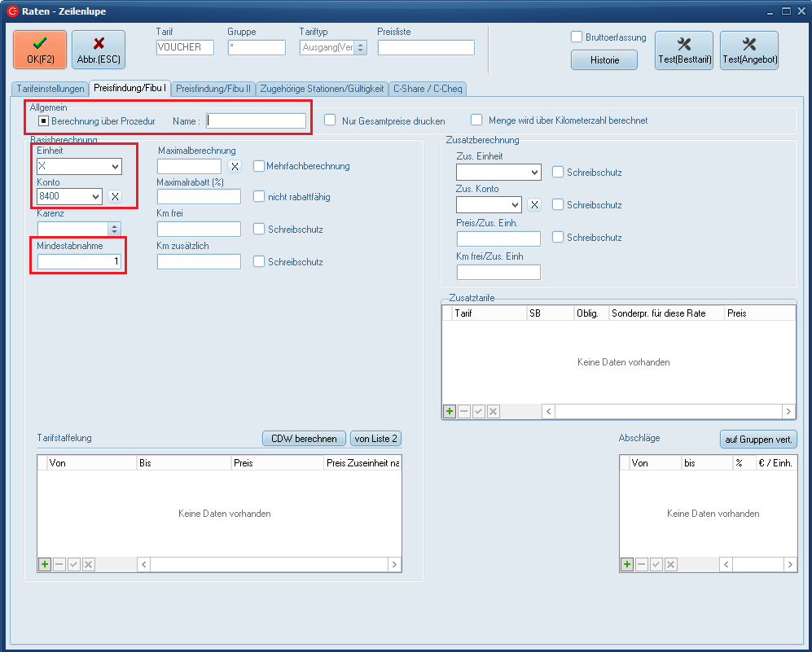812x652 pixels.
Task: Run Test(Angebot) tools button
Action: [748, 50]
